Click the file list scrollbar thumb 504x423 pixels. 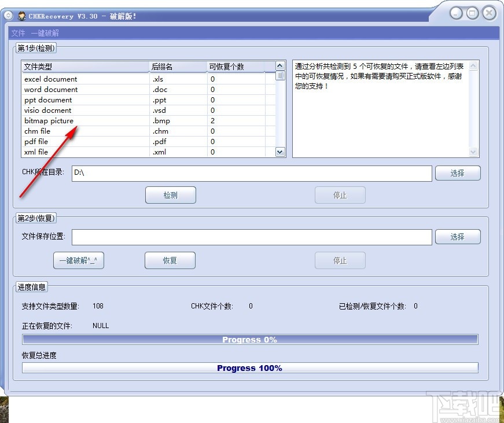(x=280, y=76)
